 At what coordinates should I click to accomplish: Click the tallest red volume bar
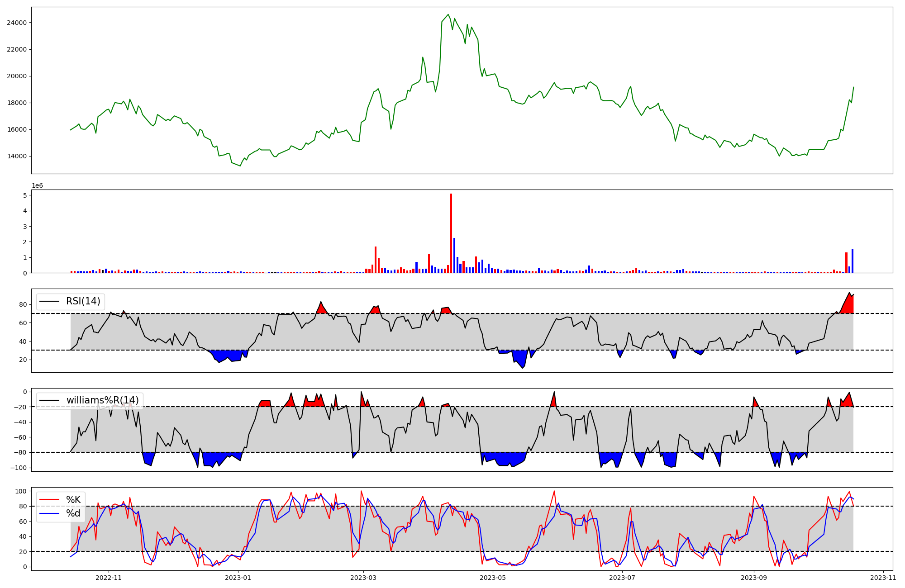point(451,233)
